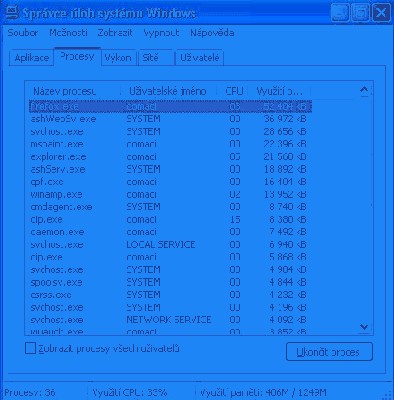
Task: Select the cmdagent.exe process row
Action: click(x=170, y=207)
